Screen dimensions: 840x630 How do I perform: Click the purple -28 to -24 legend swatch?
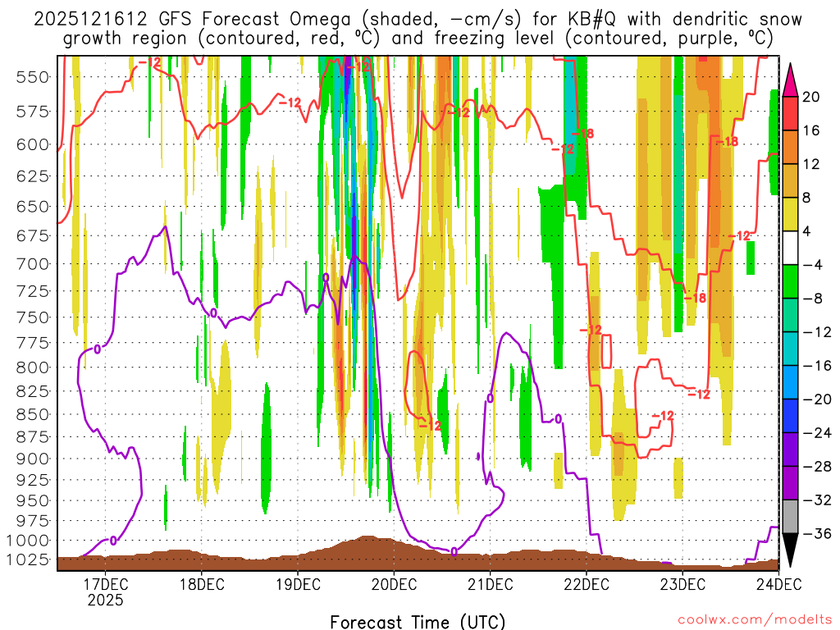(x=790, y=450)
